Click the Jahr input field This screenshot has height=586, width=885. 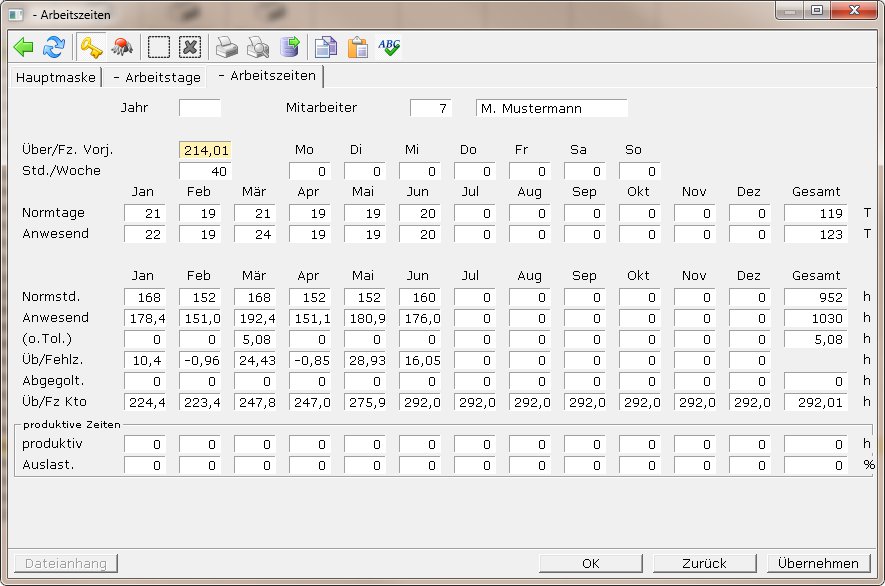tap(200, 108)
